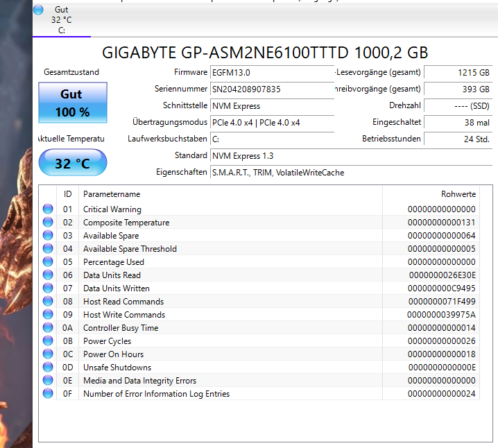Click the status orb for Data Units Written

pos(48,288)
